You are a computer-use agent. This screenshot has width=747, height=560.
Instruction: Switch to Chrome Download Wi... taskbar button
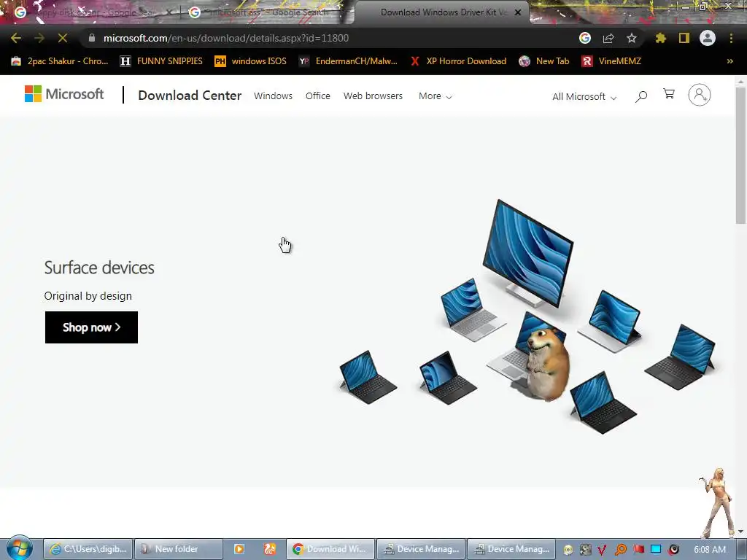[x=330, y=549]
